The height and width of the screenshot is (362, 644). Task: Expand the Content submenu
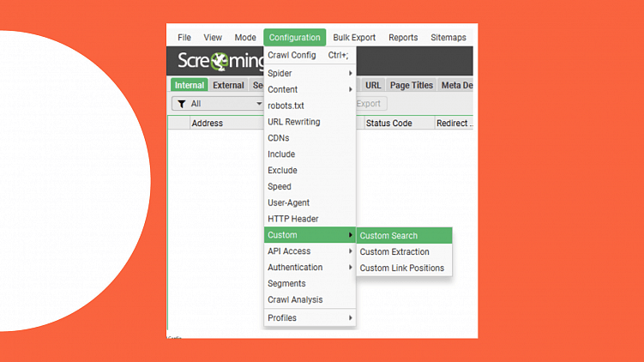pyautogui.click(x=310, y=89)
